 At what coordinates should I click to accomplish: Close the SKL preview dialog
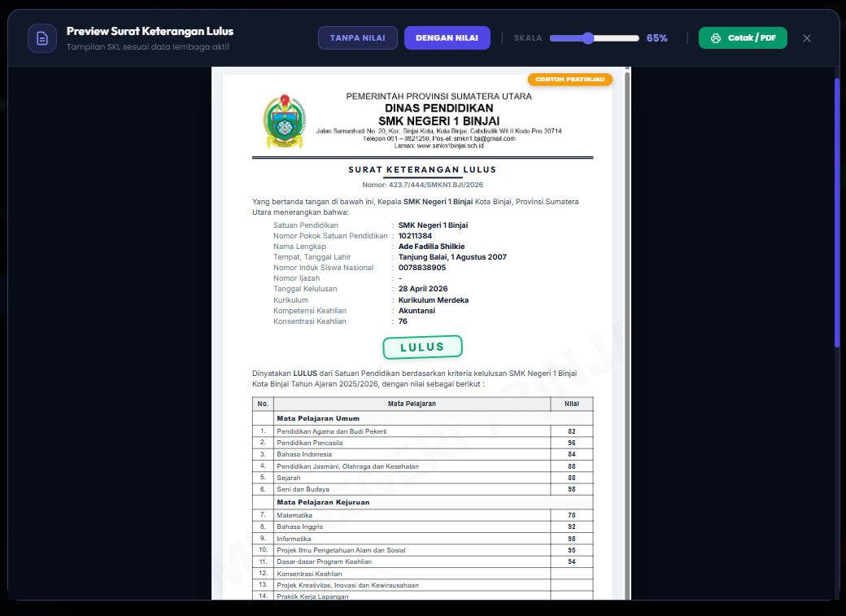coord(807,38)
